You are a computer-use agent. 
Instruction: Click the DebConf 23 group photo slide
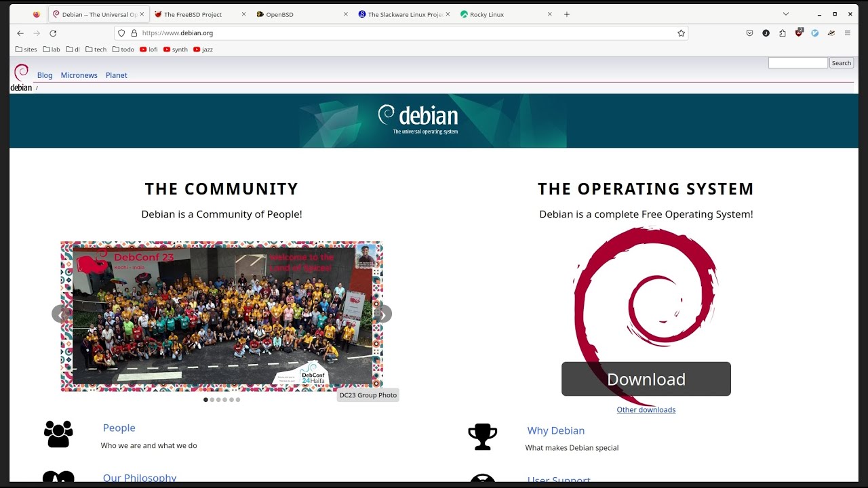[222, 316]
